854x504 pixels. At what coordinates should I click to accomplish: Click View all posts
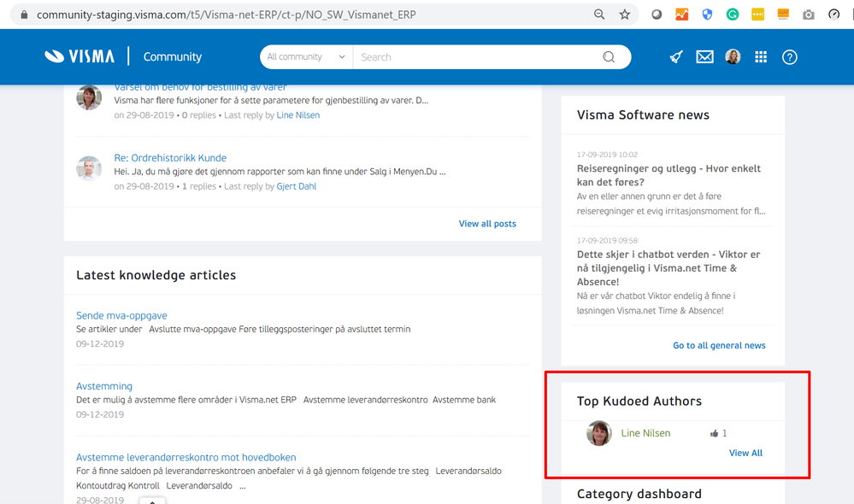pos(487,224)
